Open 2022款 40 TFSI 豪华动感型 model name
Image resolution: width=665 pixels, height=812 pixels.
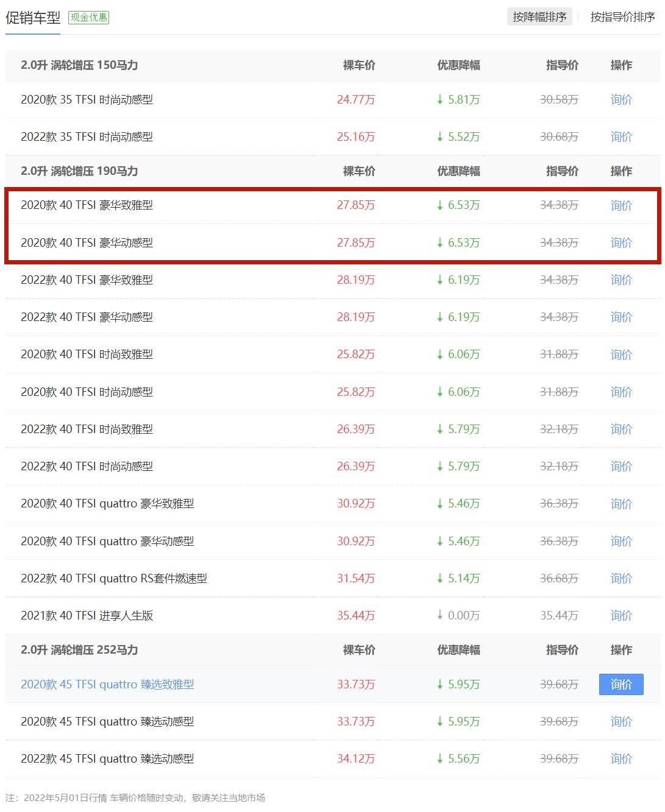87,317
